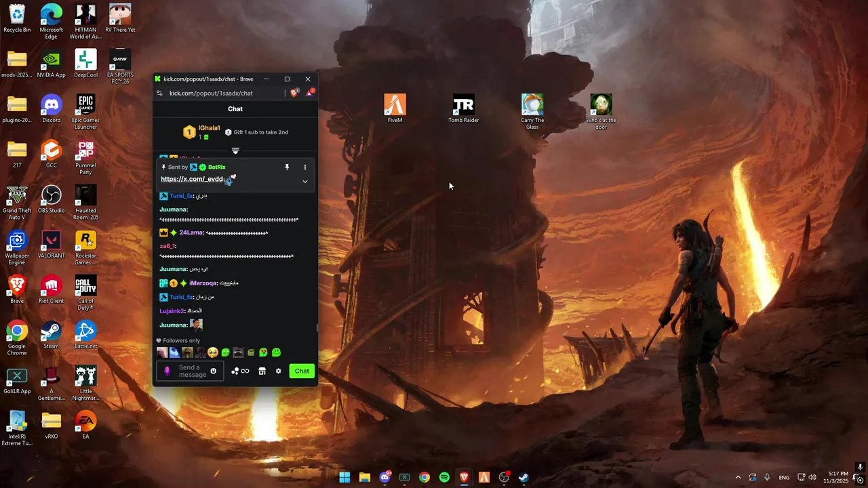Click the iMarzoqa username in chat

203,283
